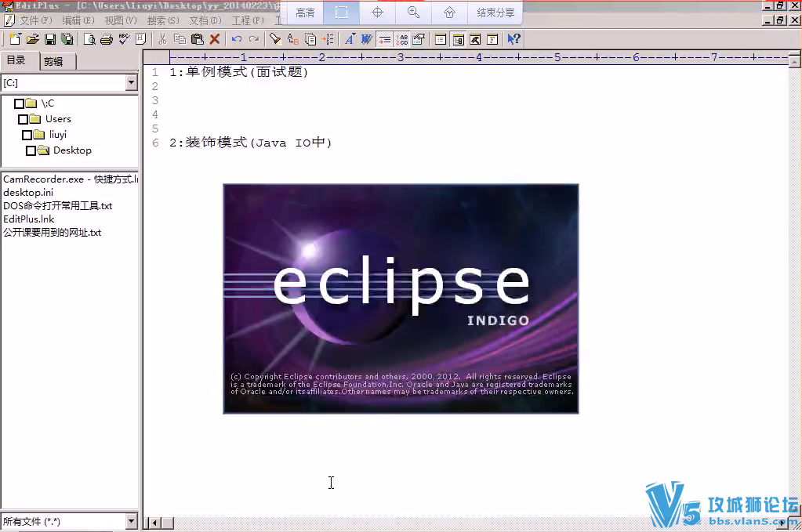Click the arrow-with-lines go to line icon
The width and height of the screenshot is (802, 532).
328,39
